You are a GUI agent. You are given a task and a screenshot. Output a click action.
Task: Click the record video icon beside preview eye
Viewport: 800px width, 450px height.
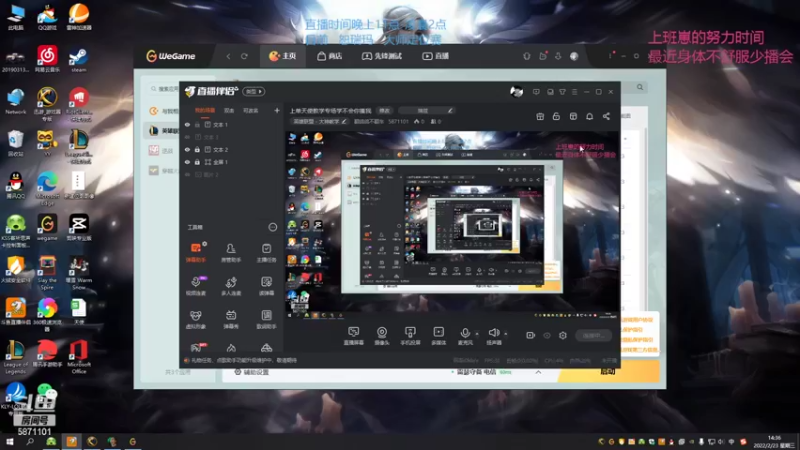point(531,335)
